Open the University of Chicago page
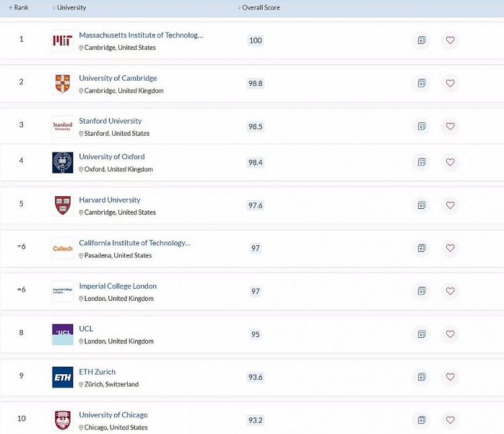Viewport: 504px width, 434px height. 113,415
